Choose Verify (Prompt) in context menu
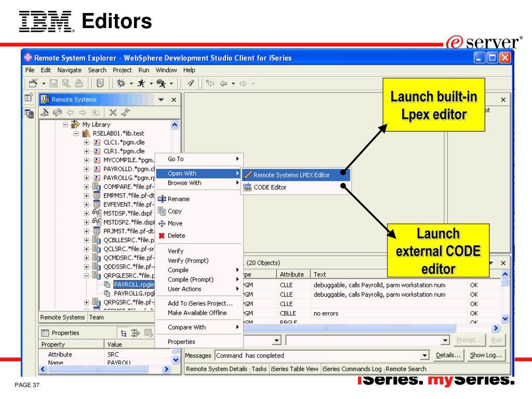The width and height of the screenshot is (532, 399). coord(199,261)
